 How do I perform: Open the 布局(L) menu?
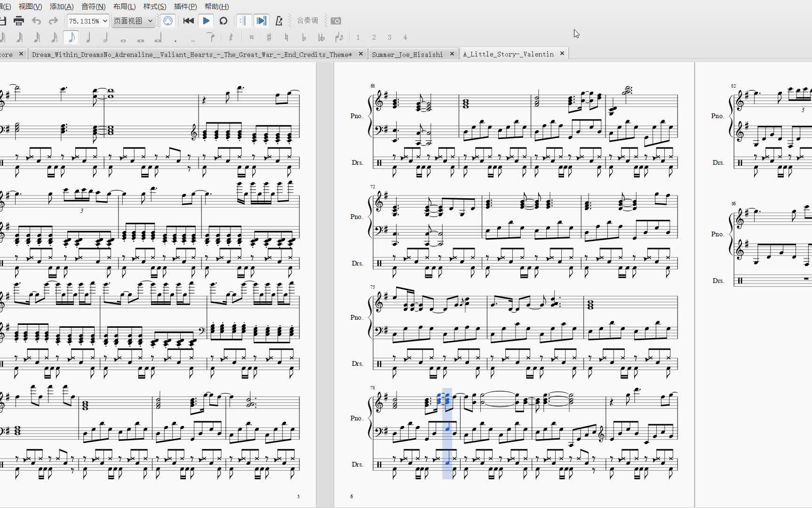(x=125, y=7)
